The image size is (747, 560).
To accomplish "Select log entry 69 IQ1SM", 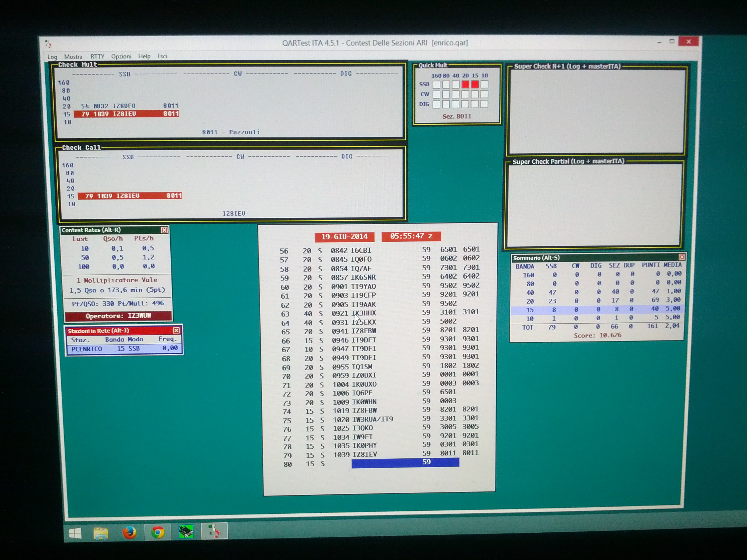I will click(380, 366).
